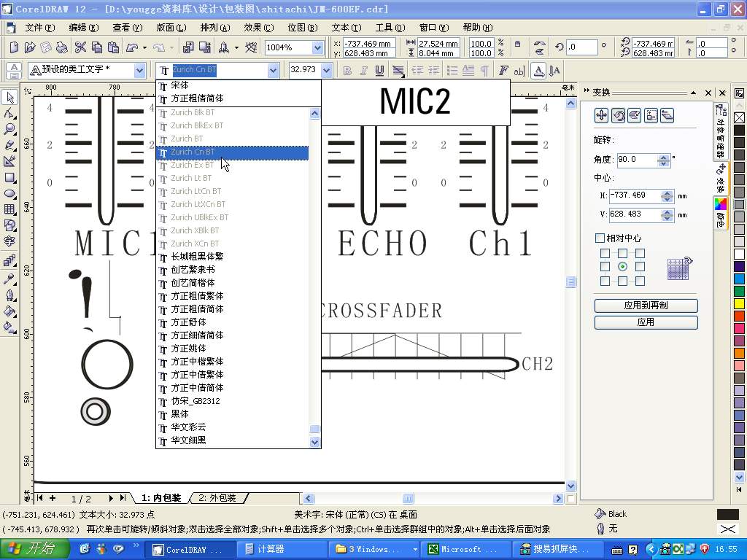The height and width of the screenshot is (560, 747).
Task: Open the Size transform tab icon
Action: 651,115
